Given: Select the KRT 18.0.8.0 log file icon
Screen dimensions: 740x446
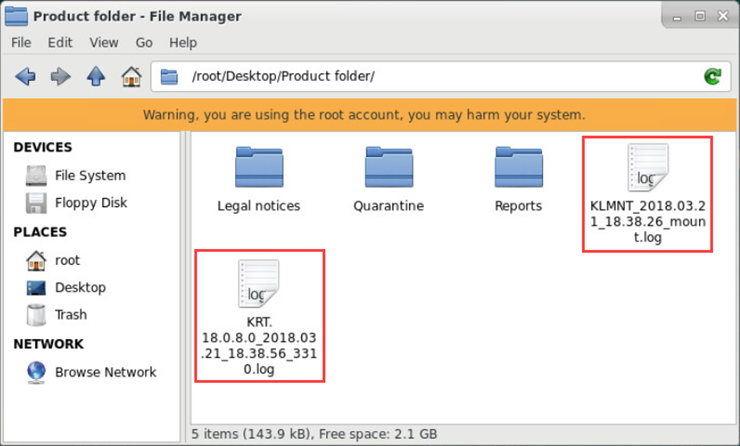Looking at the screenshot, I should [259, 284].
